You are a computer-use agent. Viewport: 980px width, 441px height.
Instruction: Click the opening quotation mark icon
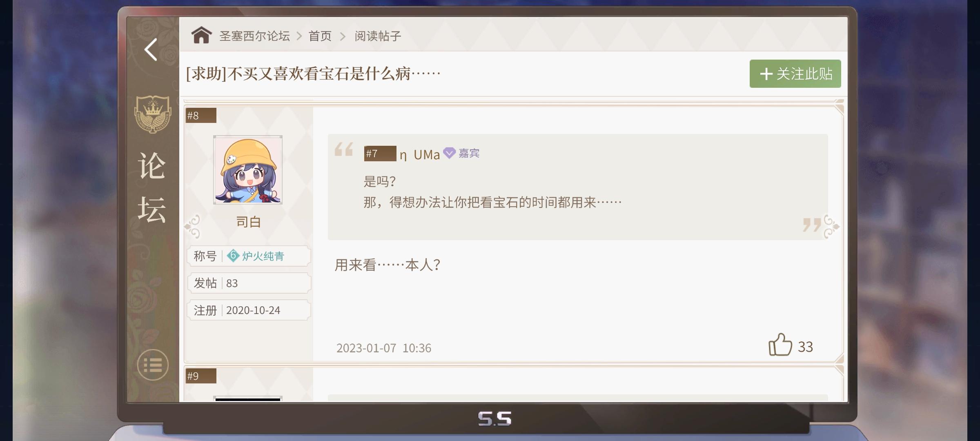343,149
